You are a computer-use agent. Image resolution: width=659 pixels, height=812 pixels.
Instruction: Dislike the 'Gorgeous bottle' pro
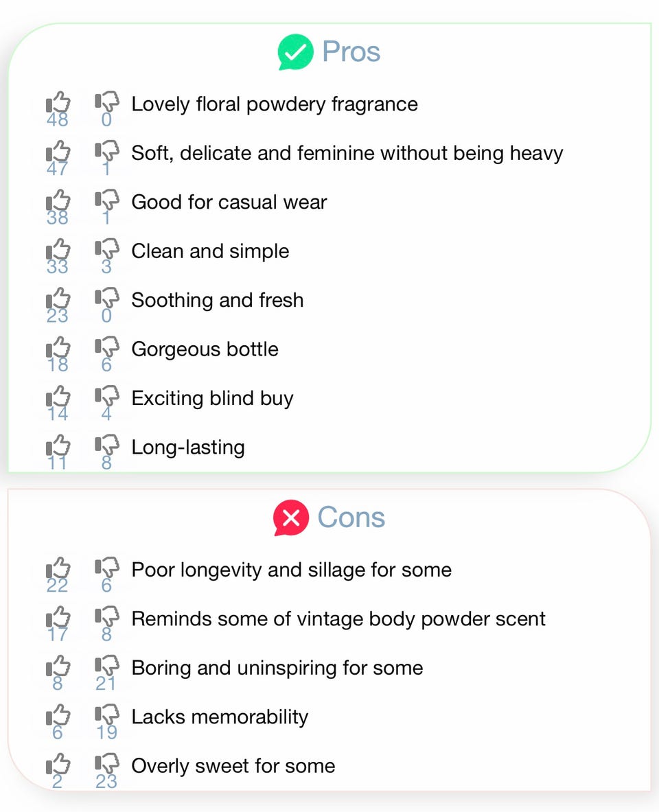click(x=106, y=348)
